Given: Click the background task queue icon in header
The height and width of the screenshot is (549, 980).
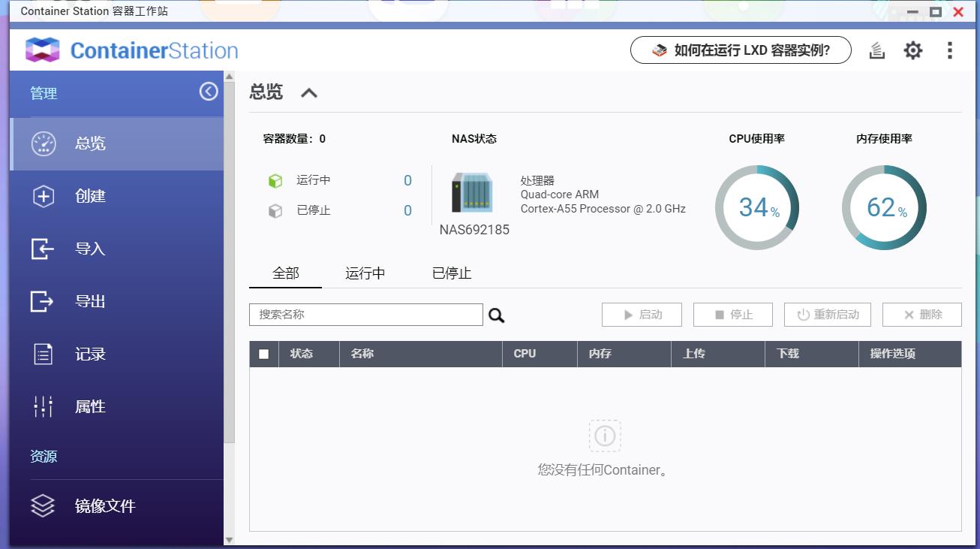Looking at the screenshot, I should pos(876,50).
